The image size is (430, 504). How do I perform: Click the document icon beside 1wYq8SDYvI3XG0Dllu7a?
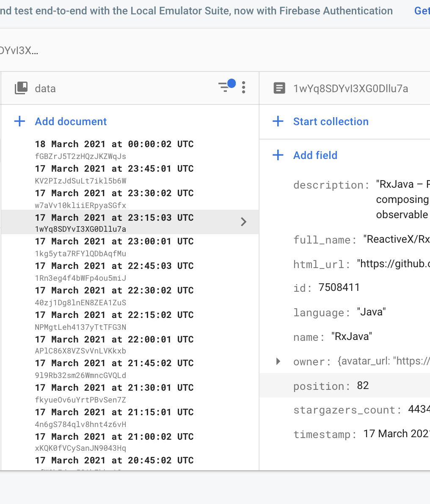click(x=279, y=88)
